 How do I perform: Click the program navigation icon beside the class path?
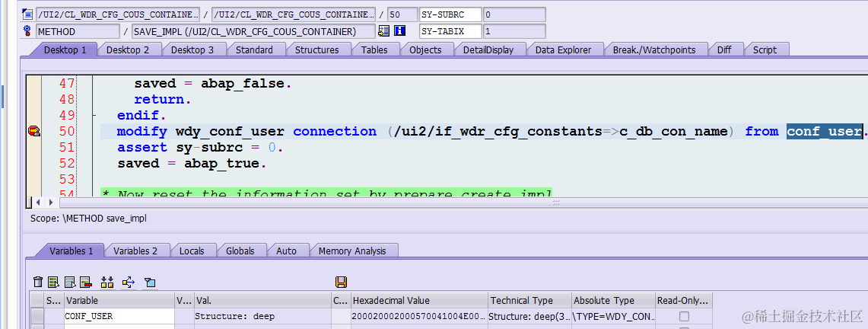click(27, 14)
